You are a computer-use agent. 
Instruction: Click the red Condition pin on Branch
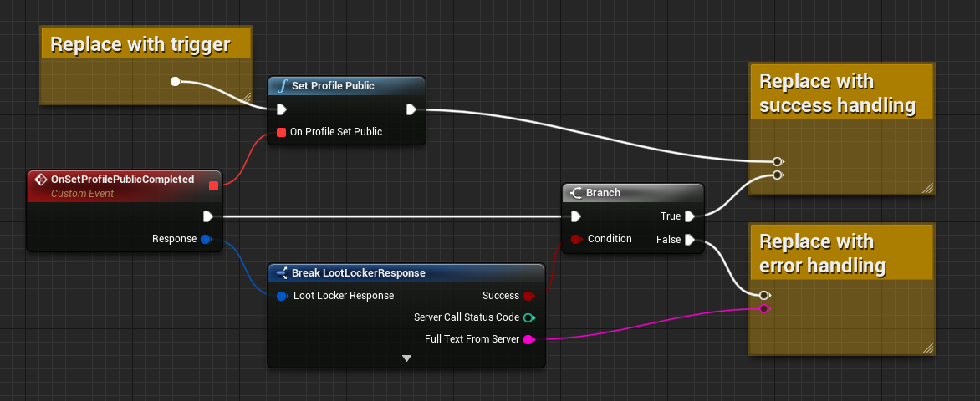pyautogui.click(x=575, y=240)
